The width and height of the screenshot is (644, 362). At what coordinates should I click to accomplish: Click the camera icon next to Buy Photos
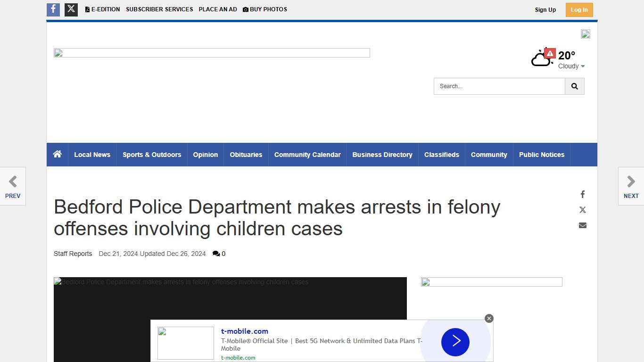245,9
